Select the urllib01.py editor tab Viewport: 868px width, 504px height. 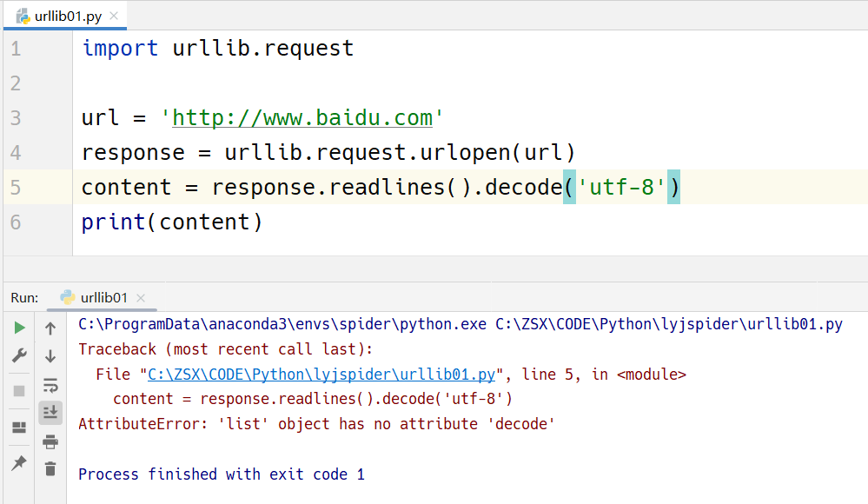click(65, 16)
